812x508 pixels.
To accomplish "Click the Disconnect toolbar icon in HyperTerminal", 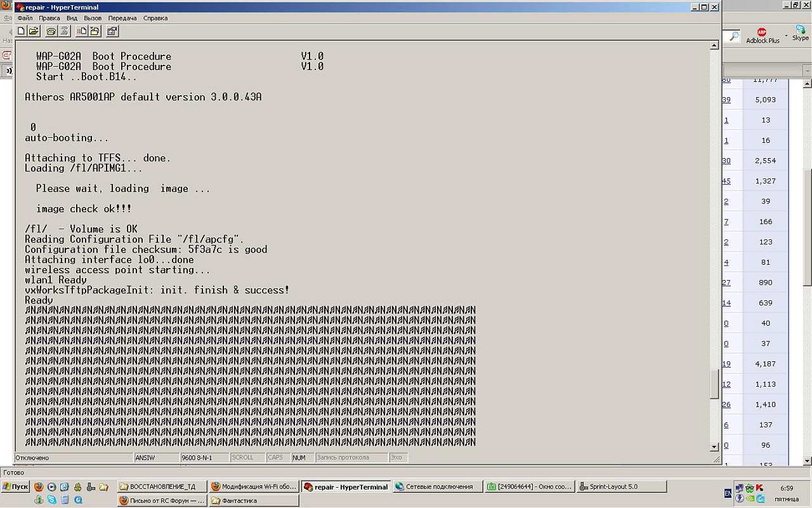I will (63, 31).
